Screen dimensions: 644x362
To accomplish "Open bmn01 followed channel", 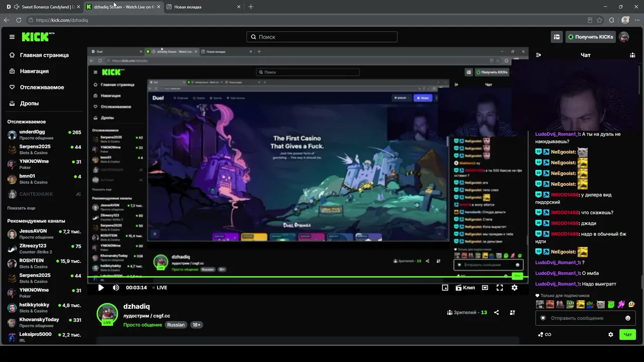I will pos(44,179).
